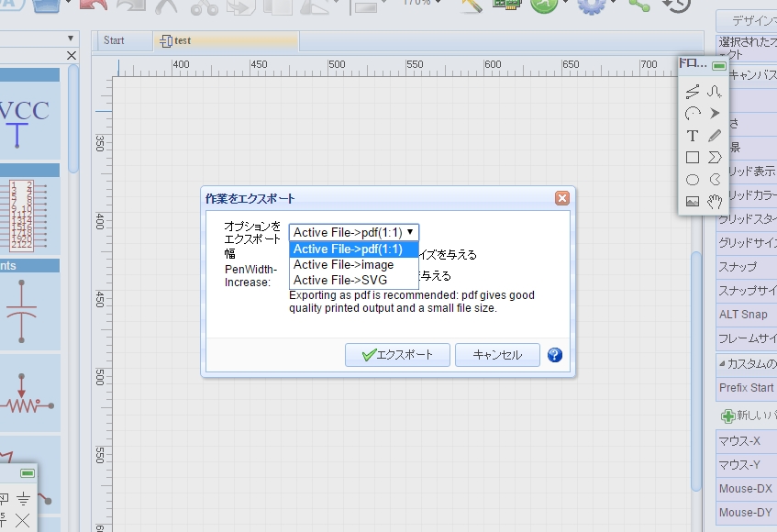Image resolution: width=777 pixels, height=532 pixels.
Task: Select the マウス-Y property row
Action: [x=747, y=465]
